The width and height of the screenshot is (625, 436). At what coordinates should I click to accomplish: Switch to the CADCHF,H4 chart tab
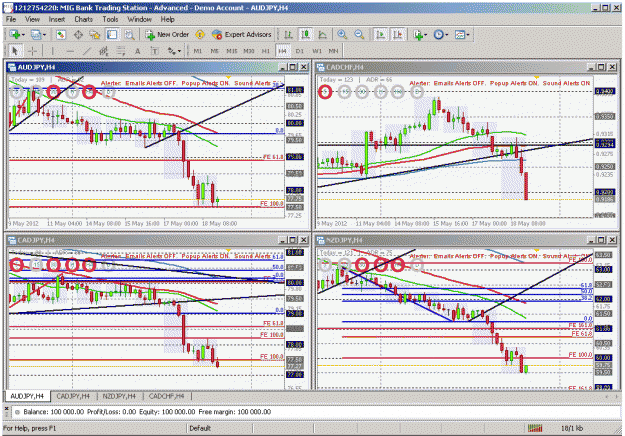coord(166,396)
